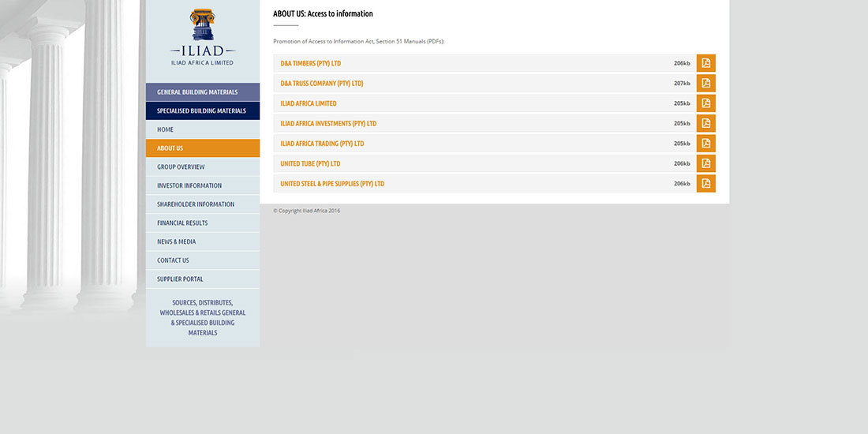This screenshot has height=434, width=868.
Task: Open PDF icon beside Iliad Africa Limited
Action: [705, 103]
